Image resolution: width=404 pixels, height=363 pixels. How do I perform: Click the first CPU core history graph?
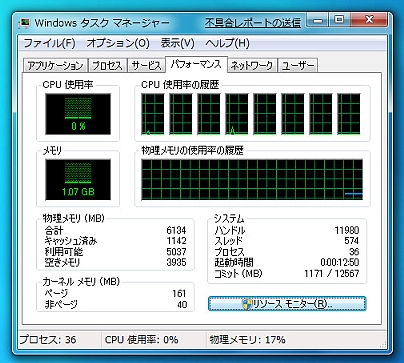pyautogui.click(x=153, y=114)
